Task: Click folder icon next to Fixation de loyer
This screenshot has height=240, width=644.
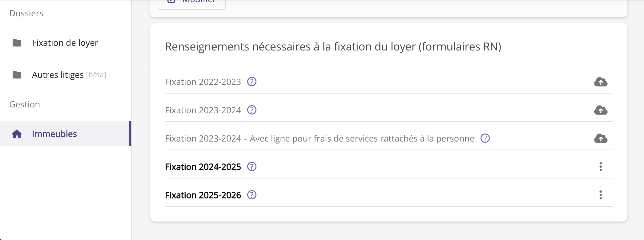Action: [x=17, y=43]
